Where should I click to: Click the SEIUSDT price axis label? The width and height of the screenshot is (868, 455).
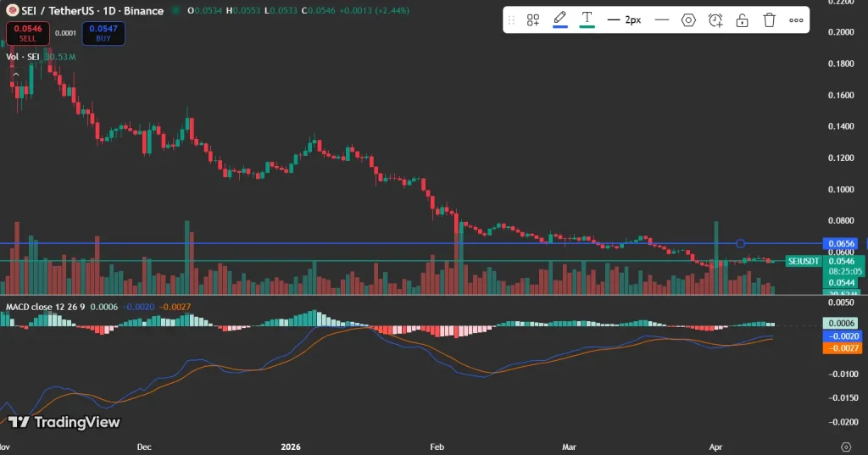click(x=804, y=261)
